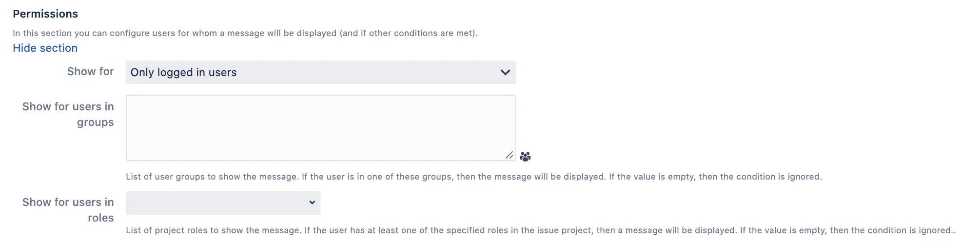Focus the Show for users in groups textarea
980x244 pixels.
point(320,128)
